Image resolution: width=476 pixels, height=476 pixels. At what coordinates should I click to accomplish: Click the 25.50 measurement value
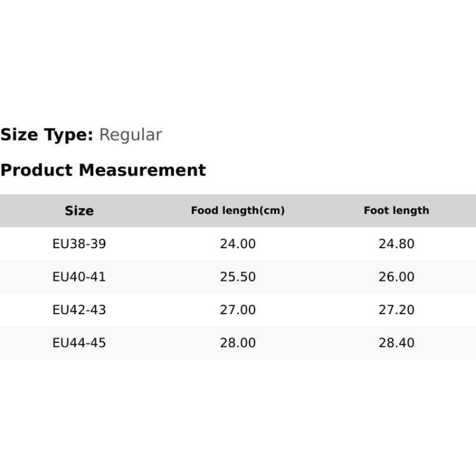[237, 277]
